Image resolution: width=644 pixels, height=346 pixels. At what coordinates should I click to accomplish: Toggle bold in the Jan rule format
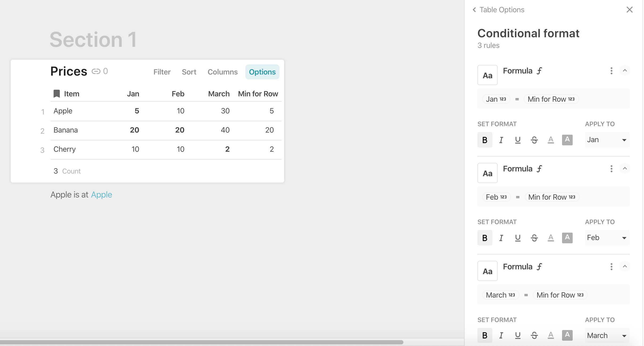click(x=485, y=140)
